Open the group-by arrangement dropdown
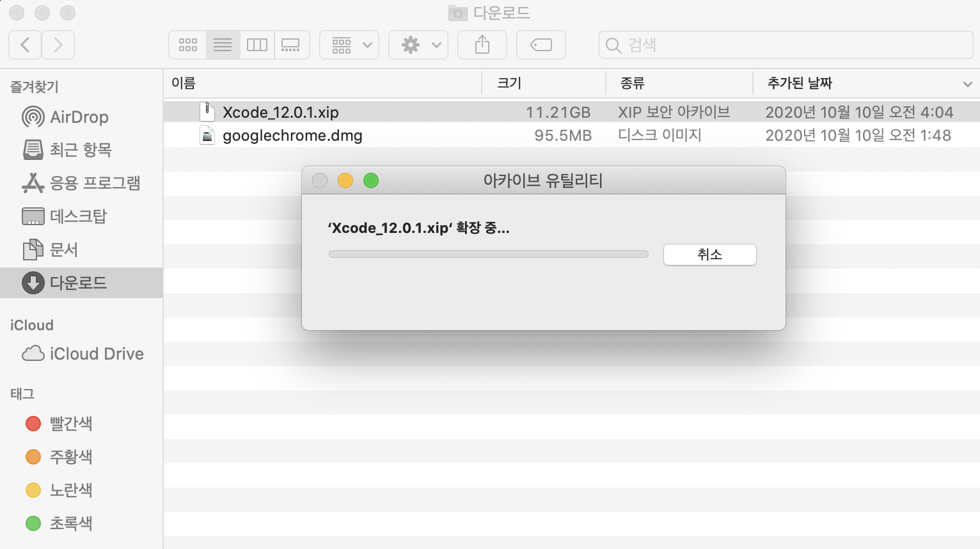Viewport: 980px width, 549px height. 349,45
